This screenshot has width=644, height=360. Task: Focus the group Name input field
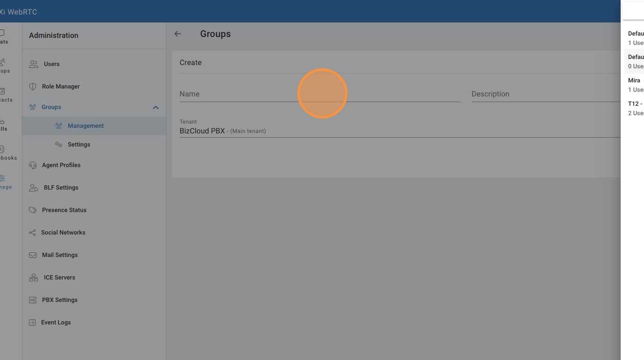(x=320, y=94)
